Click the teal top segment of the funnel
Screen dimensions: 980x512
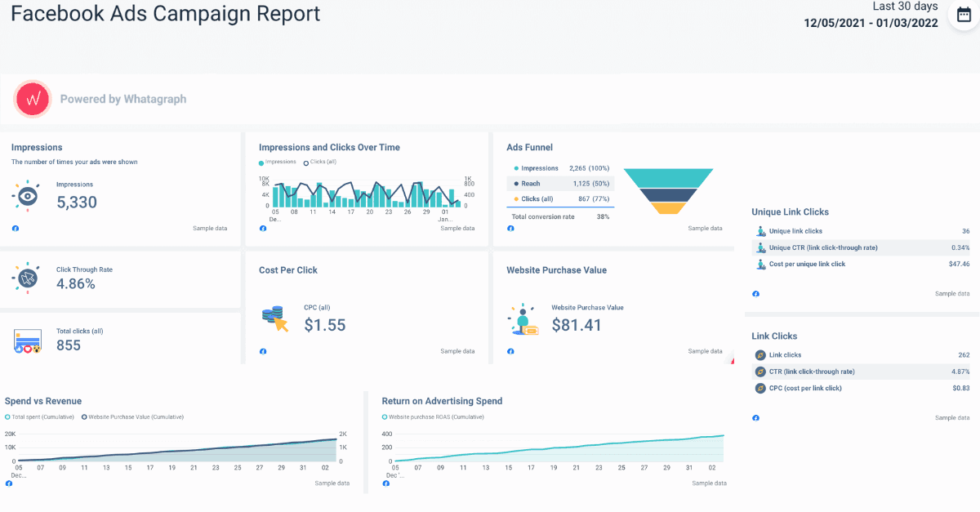(x=668, y=177)
